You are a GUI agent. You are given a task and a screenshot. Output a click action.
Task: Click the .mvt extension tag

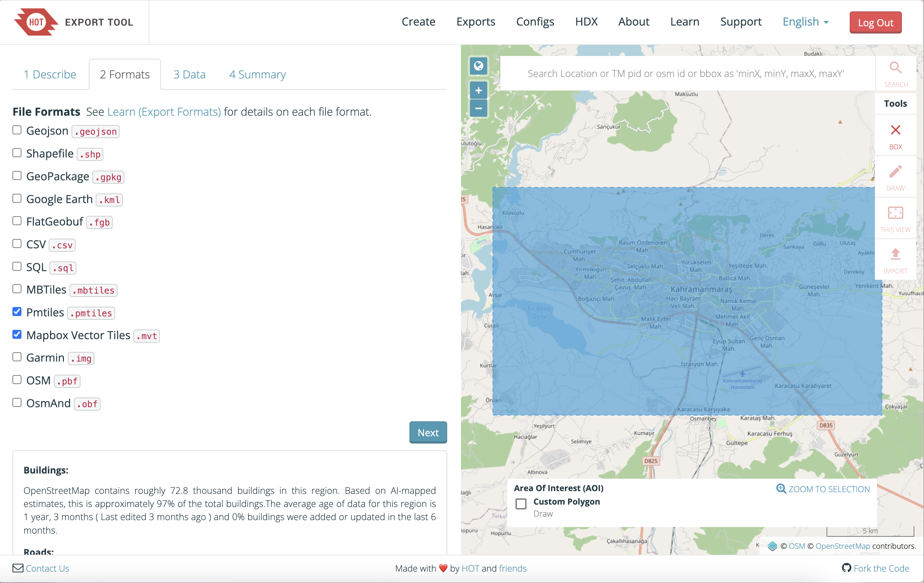coord(146,336)
